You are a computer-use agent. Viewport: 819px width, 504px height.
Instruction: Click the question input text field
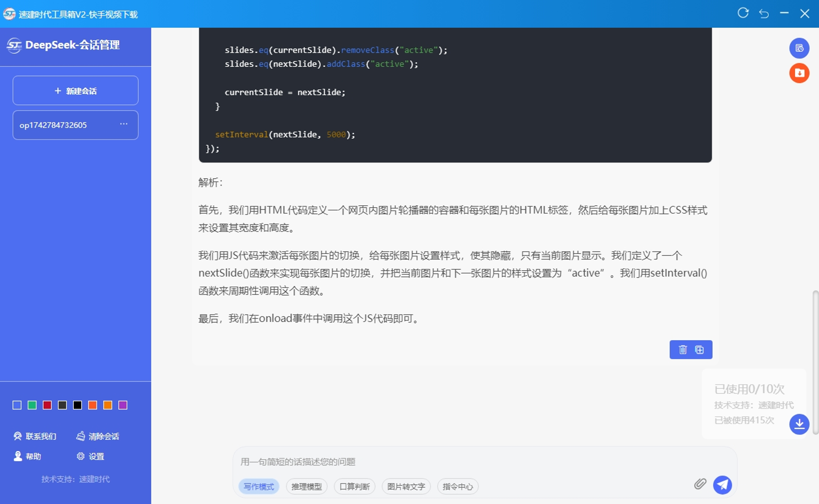click(462, 462)
